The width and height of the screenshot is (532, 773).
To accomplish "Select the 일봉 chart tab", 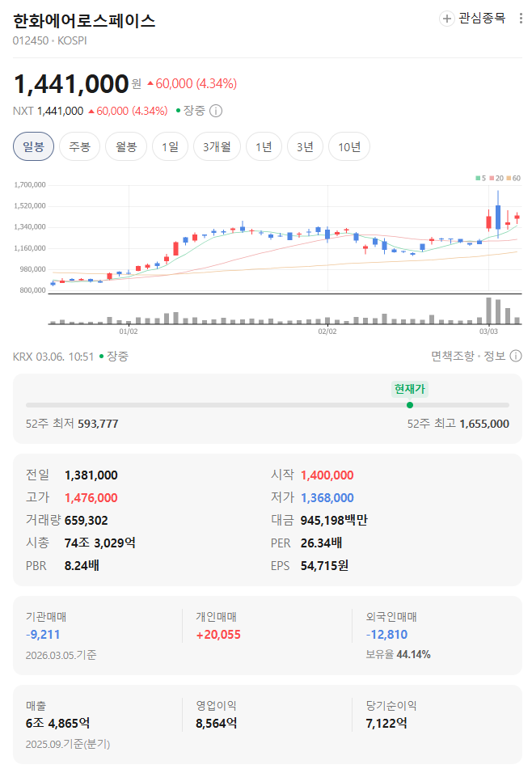I will (33, 146).
